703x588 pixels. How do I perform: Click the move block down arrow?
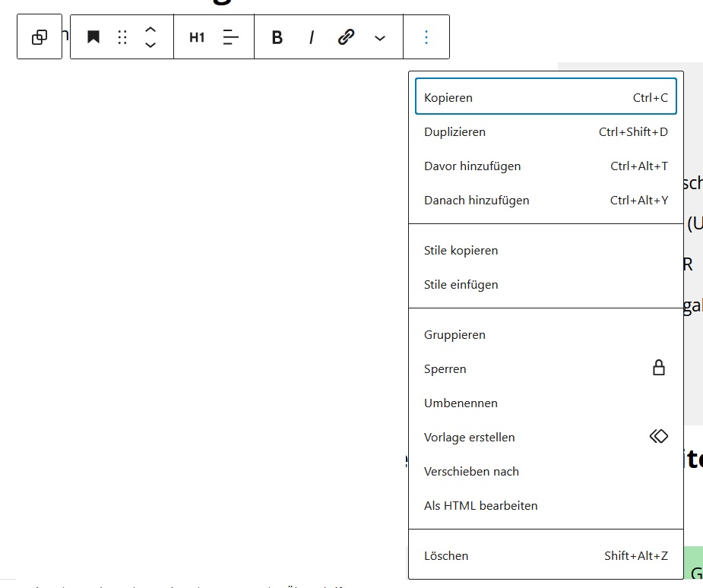(x=150, y=46)
